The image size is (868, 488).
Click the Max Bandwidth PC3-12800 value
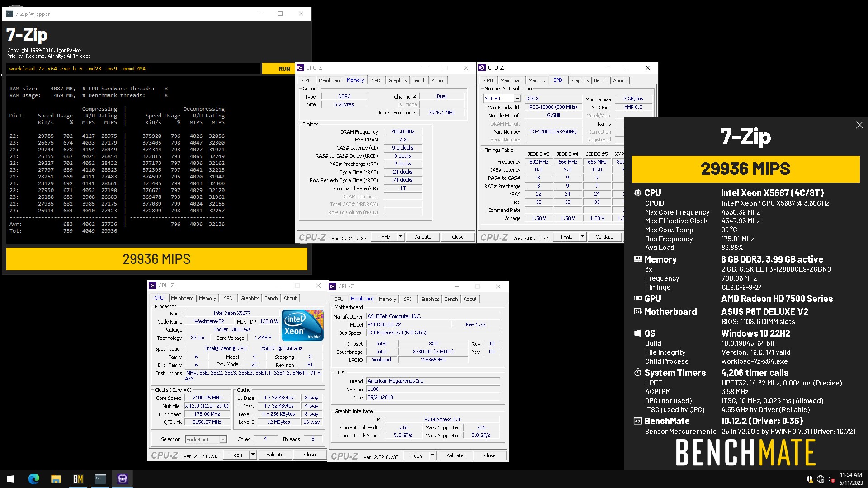point(553,108)
